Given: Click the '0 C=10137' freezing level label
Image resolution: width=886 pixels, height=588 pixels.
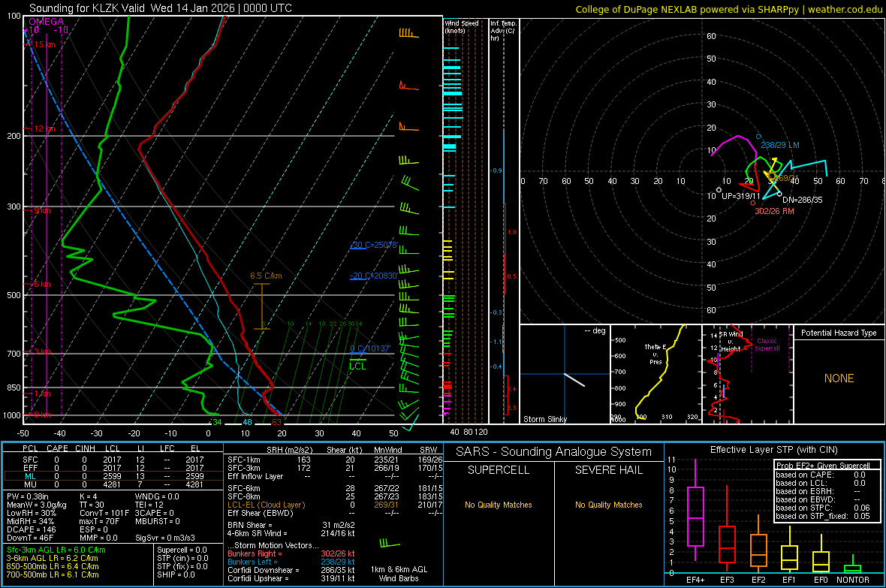Looking at the screenshot, I should pyautogui.click(x=370, y=348).
